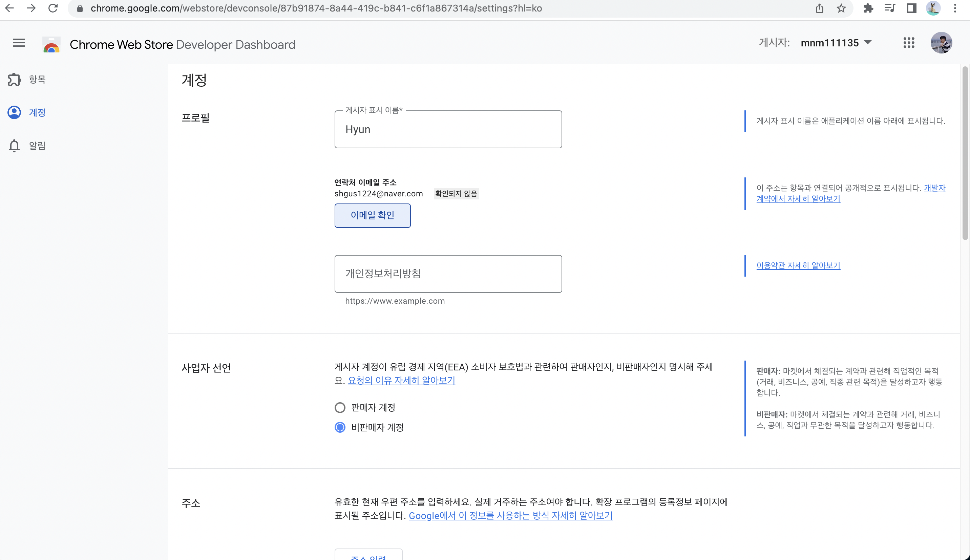Reload the page

(53, 8)
